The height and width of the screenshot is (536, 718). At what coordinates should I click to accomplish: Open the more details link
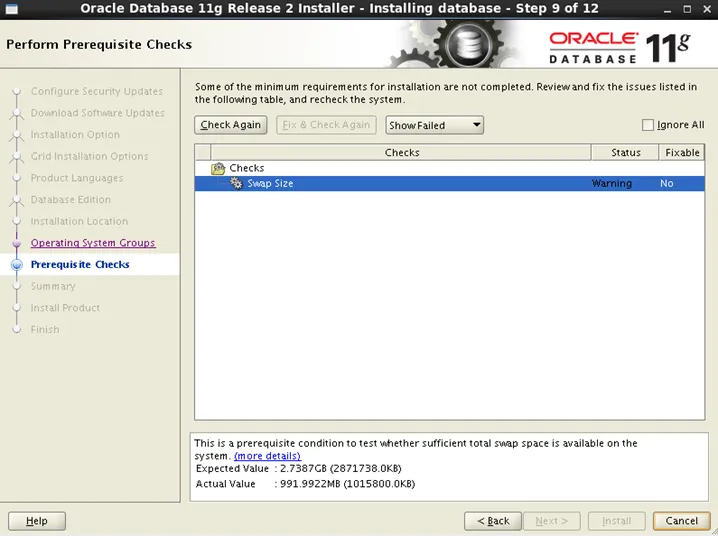click(x=267, y=456)
